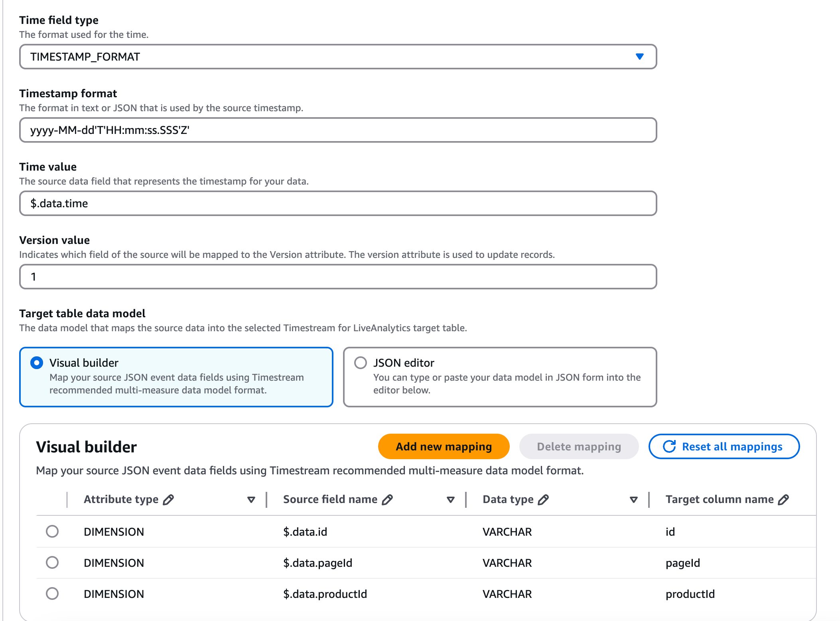Open the Source field name column sort arrow
Image resolution: width=840 pixels, height=621 pixels.
451,500
